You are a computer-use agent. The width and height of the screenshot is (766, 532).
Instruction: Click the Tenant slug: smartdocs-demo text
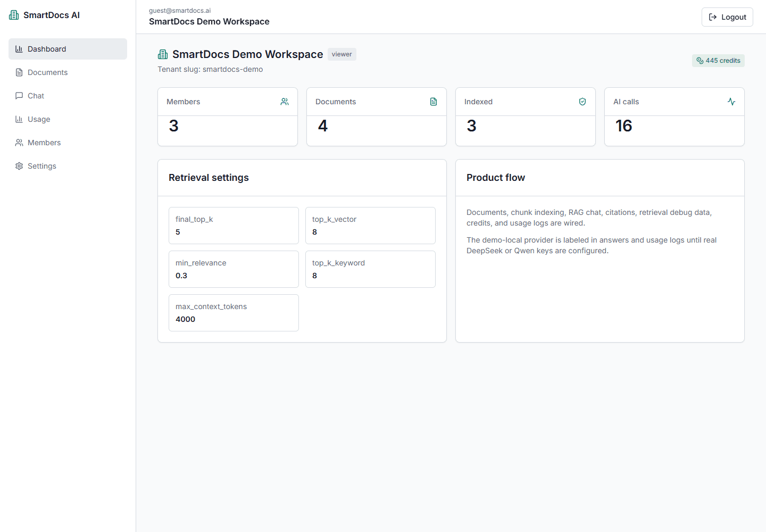pos(210,69)
